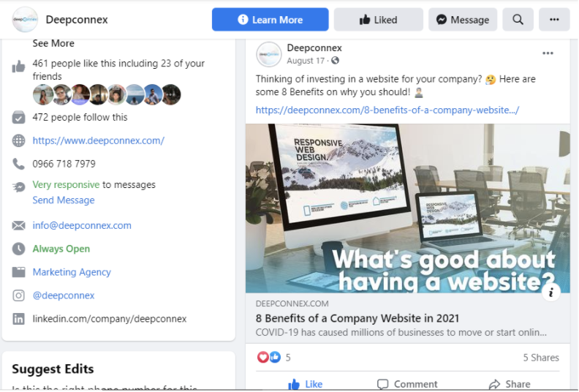Viewport: 579px width, 392px height.
Task: Open the Deepconnex profile picture in the header
Action: pyautogui.click(x=25, y=20)
